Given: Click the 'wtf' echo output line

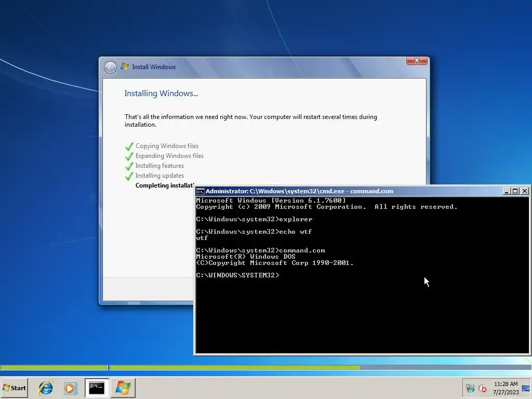Looking at the screenshot, I should [x=202, y=238].
